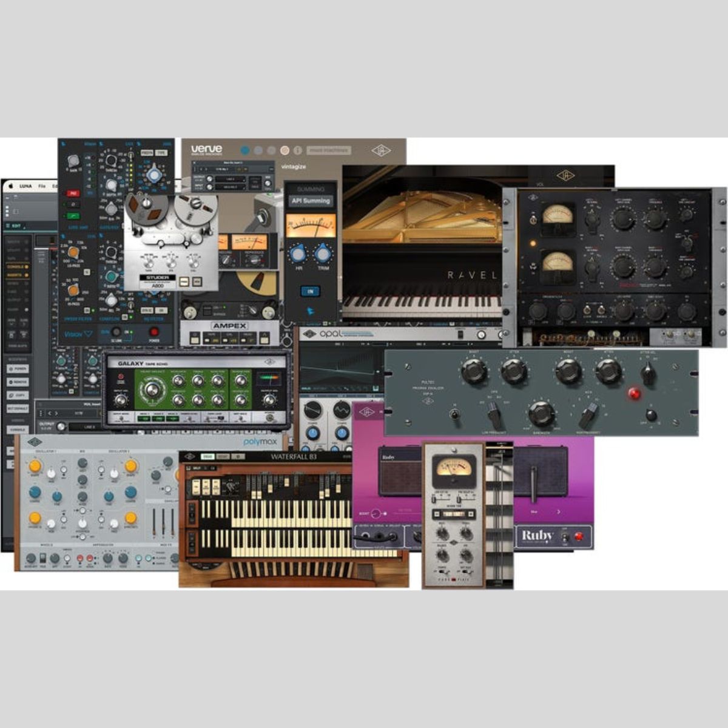Open the LINE 6 output dropdown
728x728 pixels.
pyautogui.click(x=89, y=426)
